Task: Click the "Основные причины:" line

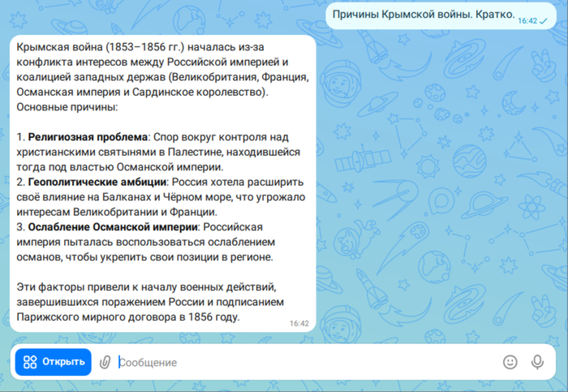Action: click(x=67, y=106)
